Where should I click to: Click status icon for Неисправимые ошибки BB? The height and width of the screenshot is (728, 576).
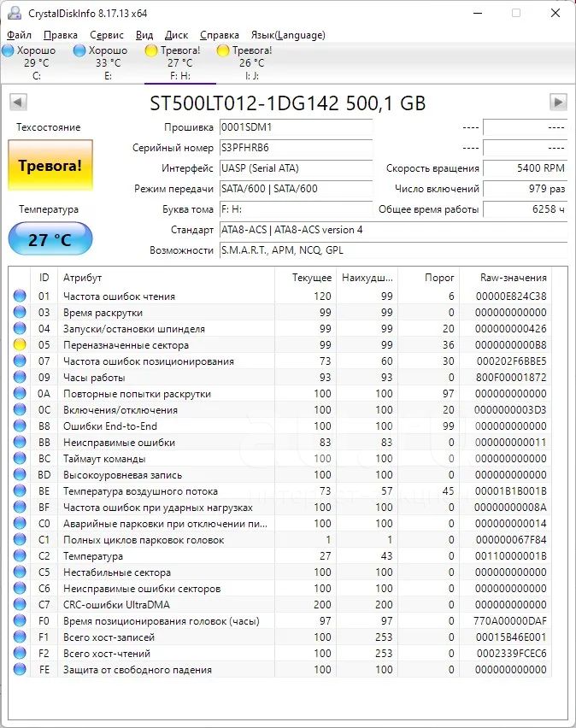tap(20, 442)
